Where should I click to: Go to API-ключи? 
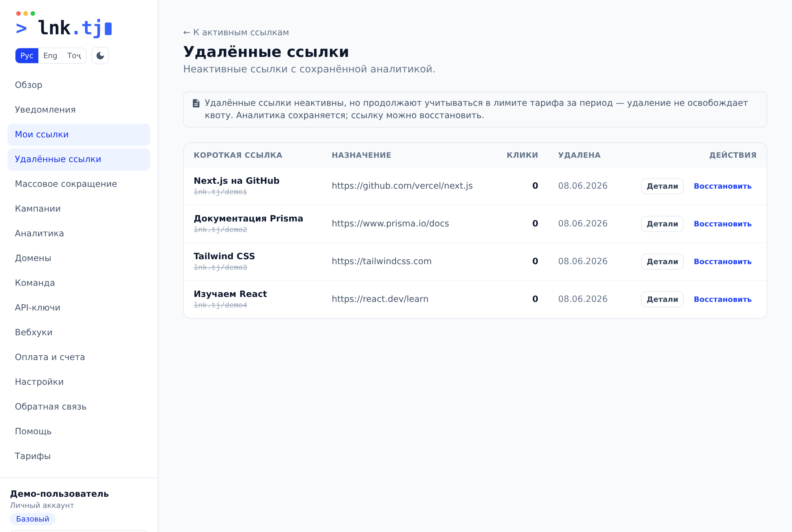79,308
